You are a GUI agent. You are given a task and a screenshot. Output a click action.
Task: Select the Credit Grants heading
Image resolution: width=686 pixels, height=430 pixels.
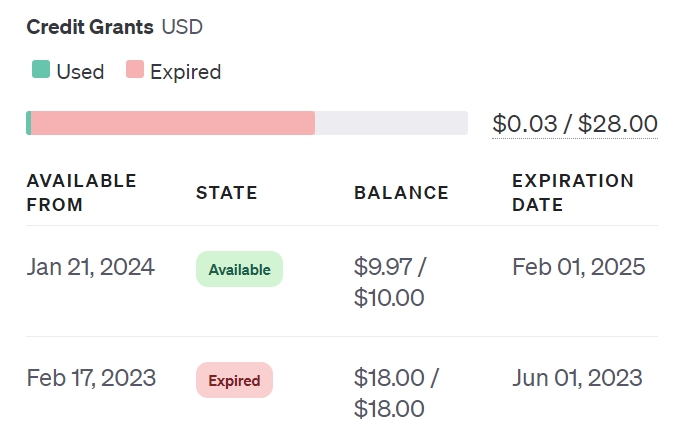[x=90, y=27]
